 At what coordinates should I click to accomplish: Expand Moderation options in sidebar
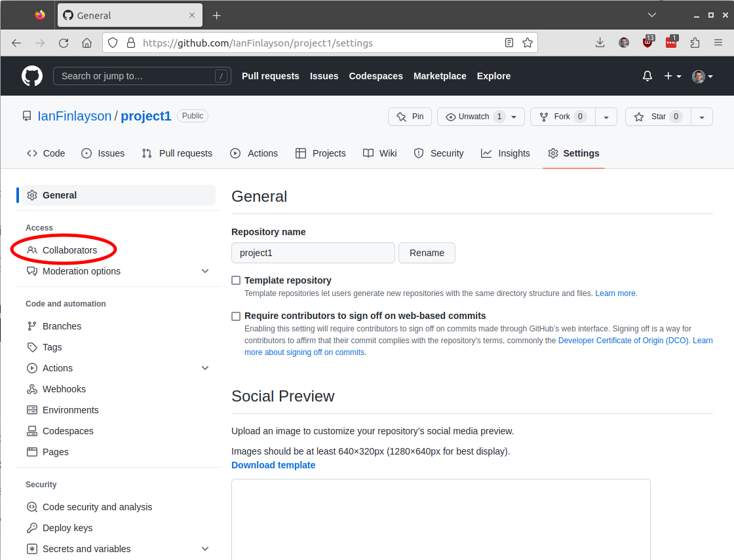point(205,271)
